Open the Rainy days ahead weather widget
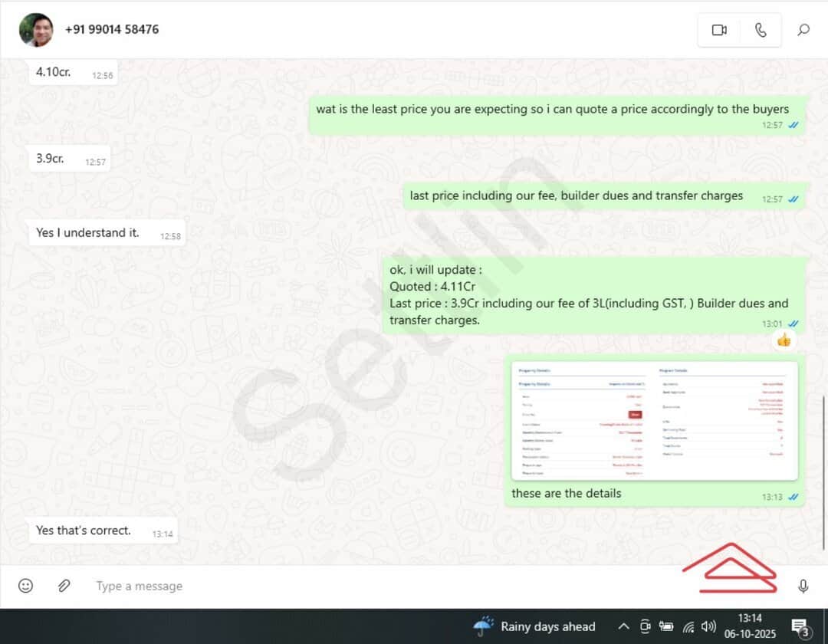 (x=534, y=626)
